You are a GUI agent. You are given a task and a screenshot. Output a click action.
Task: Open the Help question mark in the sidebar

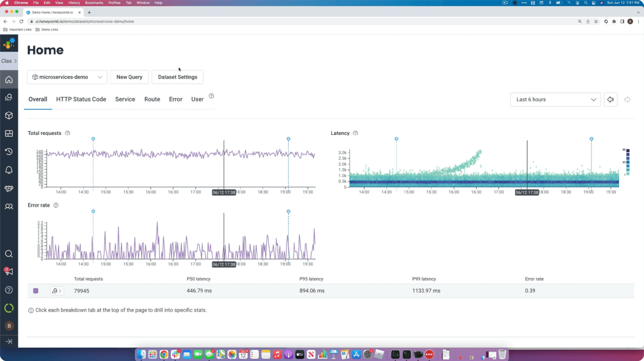tap(9, 290)
